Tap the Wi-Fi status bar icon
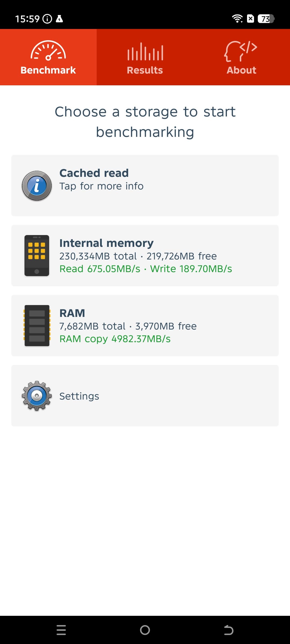This screenshot has height=644, width=290. pos(237,19)
